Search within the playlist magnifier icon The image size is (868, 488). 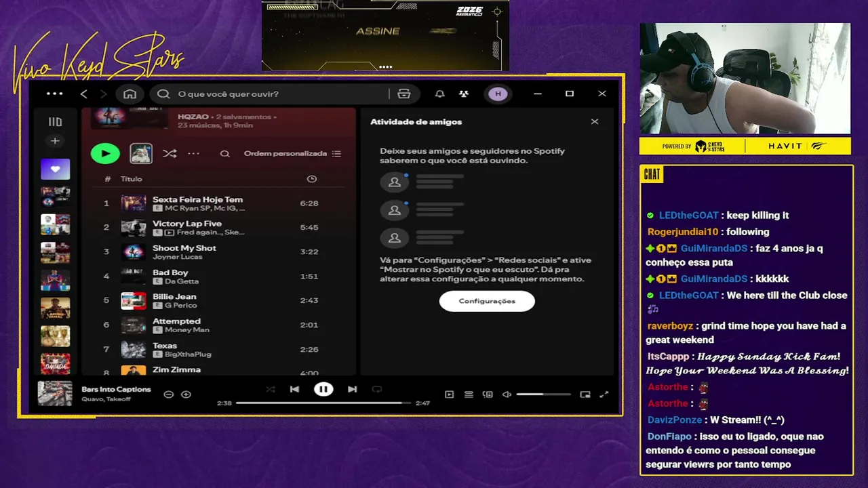(224, 154)
